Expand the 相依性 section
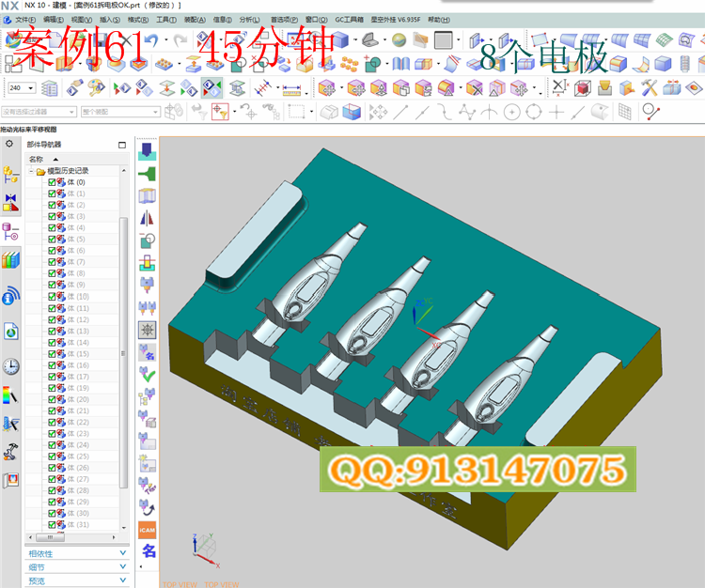The height and width of the screenshot is (588, 705). click(77, 553)
